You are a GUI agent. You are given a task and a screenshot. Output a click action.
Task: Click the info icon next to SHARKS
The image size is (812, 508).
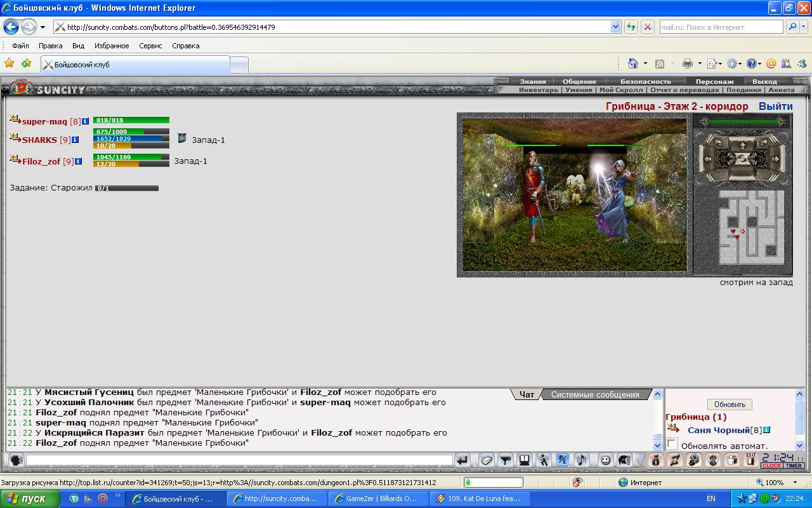click(75, 140)
